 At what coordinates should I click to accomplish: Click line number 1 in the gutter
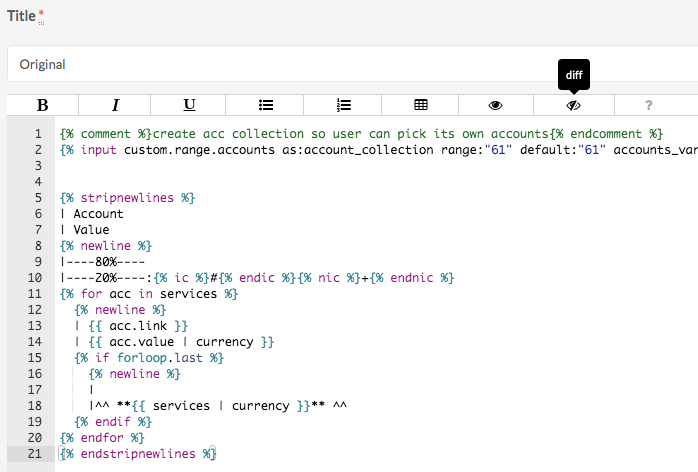click(38, 134)
